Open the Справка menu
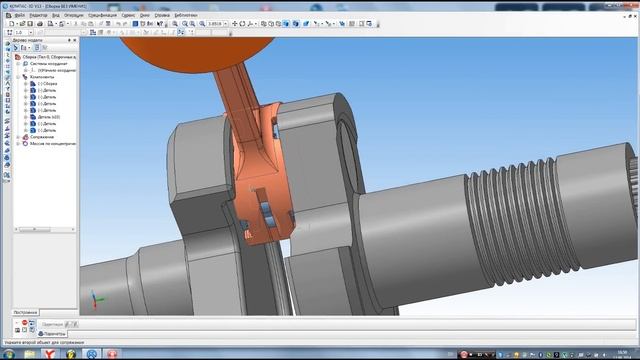640x360 pixels. coord(162,15)
